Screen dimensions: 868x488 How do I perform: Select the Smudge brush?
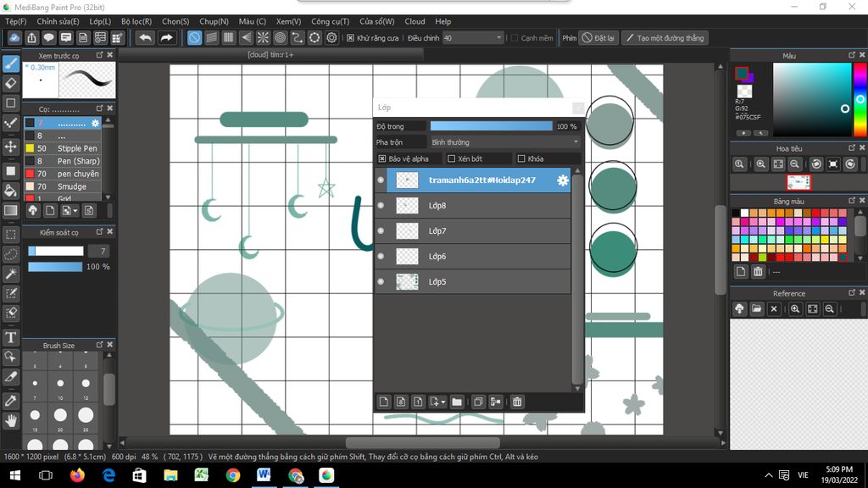click(x=62, y=186)
